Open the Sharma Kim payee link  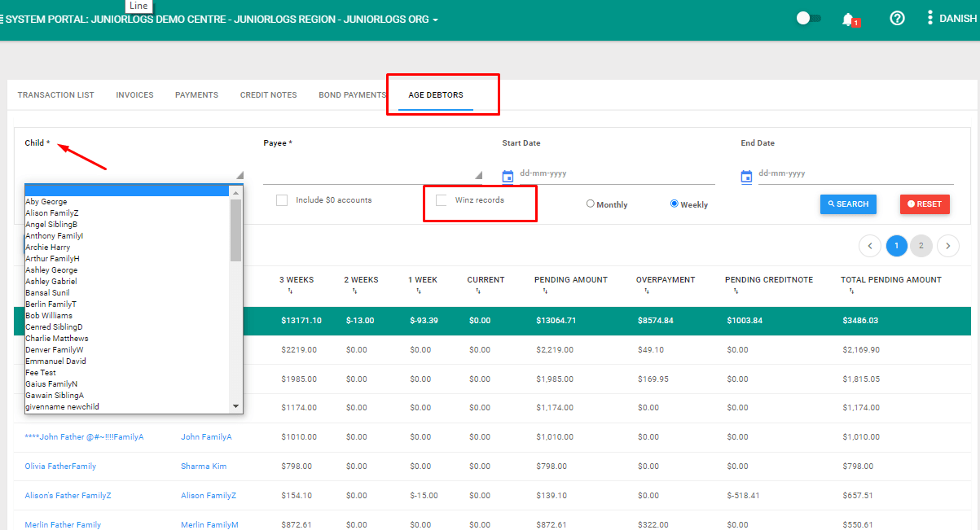(x=204, y=466)
